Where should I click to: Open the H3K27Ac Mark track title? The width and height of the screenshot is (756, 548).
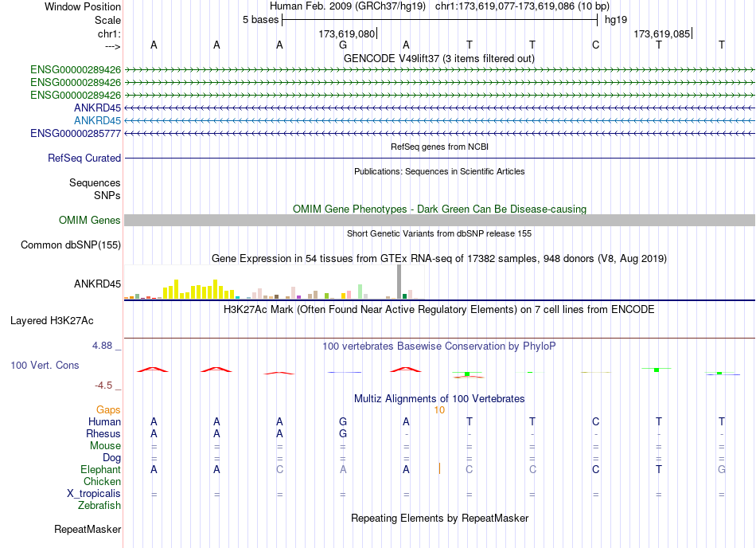(x=439, y=309)
